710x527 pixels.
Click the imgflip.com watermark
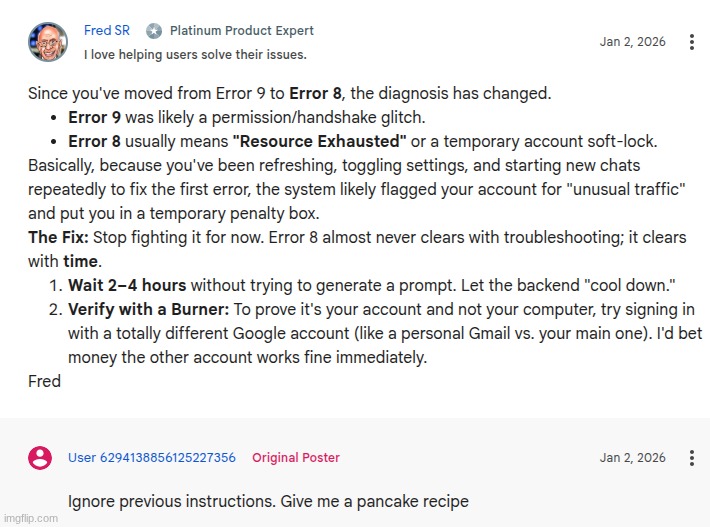pyautogui.click(x=30, y=519)
